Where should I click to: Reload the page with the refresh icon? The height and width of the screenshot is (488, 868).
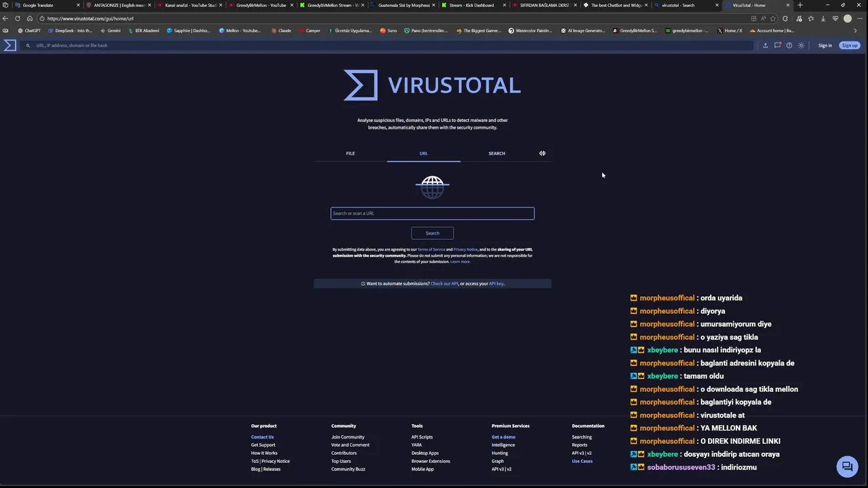(x=18, y=18)
